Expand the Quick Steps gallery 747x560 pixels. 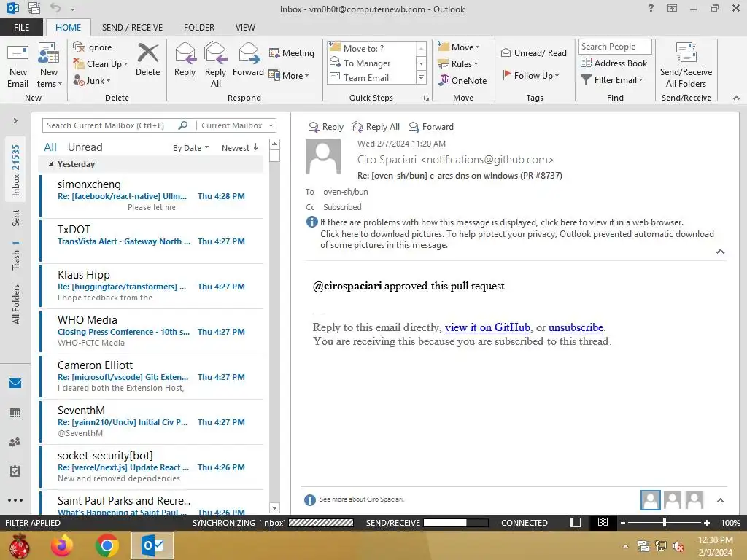[421, 77]
